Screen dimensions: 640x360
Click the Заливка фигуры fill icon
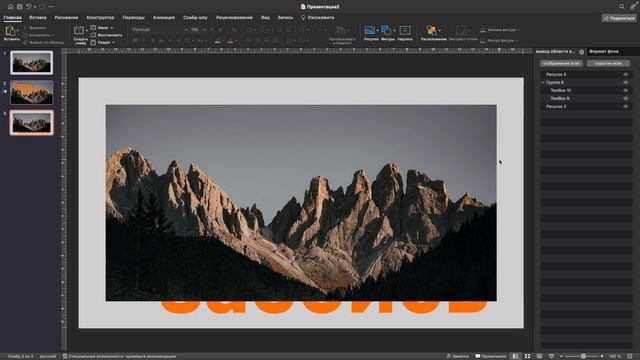click(x=483, y=30)
